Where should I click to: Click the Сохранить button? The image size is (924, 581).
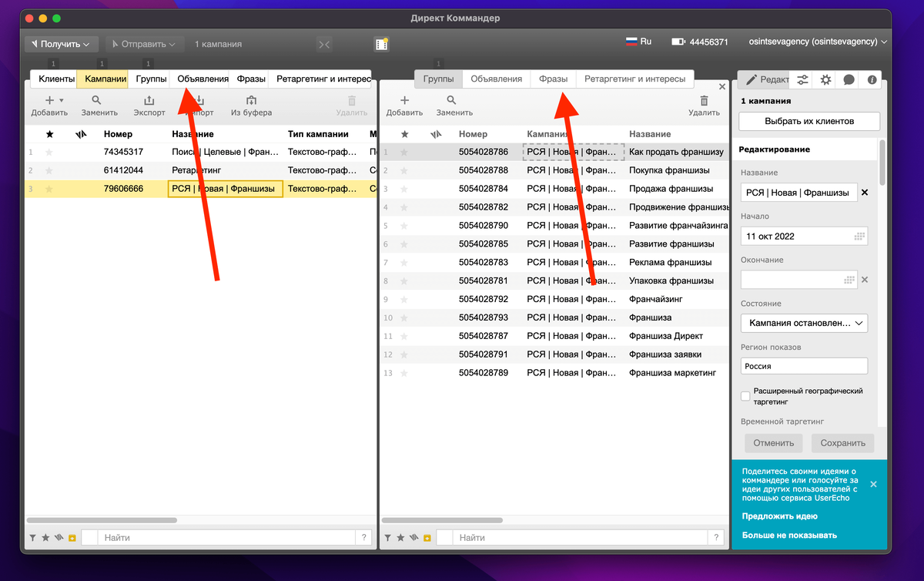(x=842, y=443)
